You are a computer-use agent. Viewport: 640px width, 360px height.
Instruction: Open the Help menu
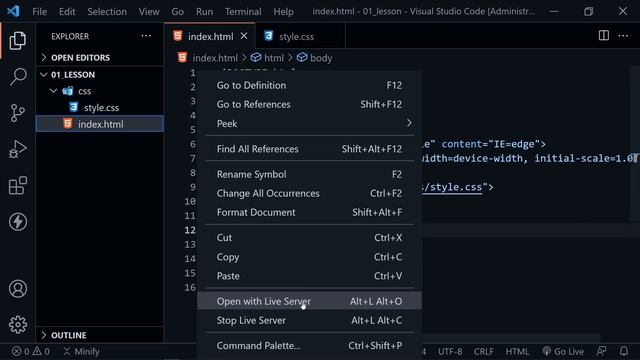[x=283, y=11]
